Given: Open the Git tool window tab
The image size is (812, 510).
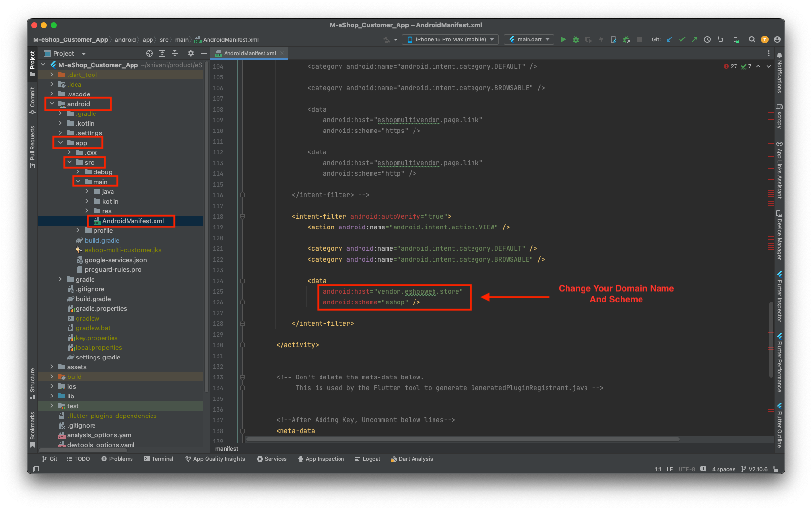Looking at the screenshot, I should [49, 459].
